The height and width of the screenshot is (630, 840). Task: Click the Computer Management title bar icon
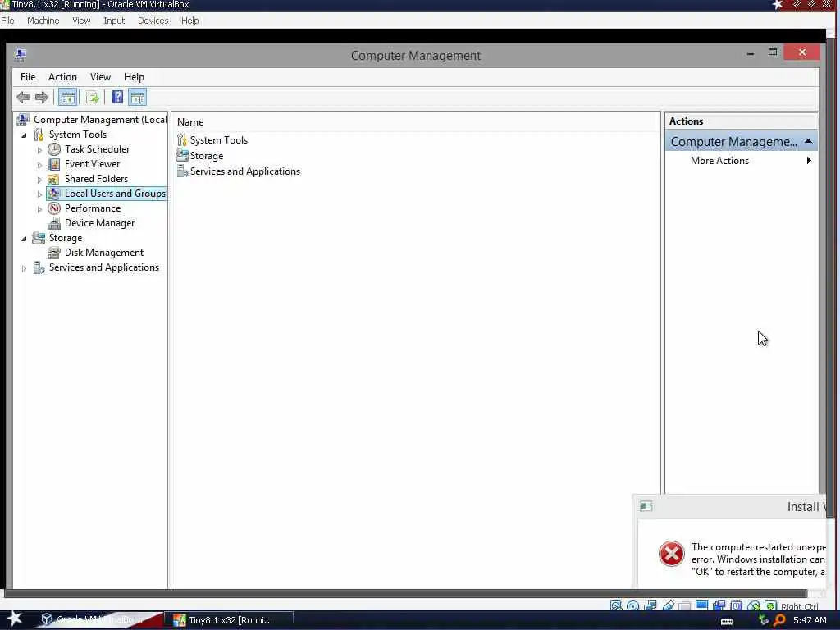[21, 55]
